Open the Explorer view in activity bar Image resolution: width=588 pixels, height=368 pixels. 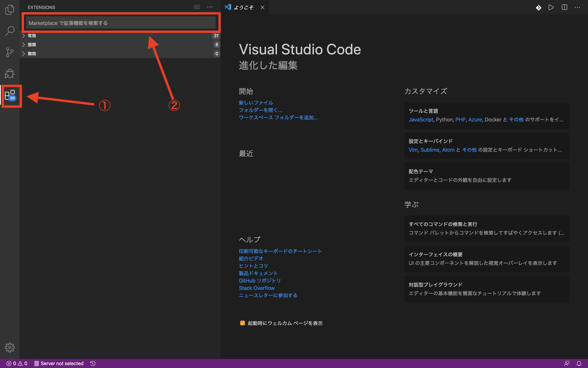(10, 10)
